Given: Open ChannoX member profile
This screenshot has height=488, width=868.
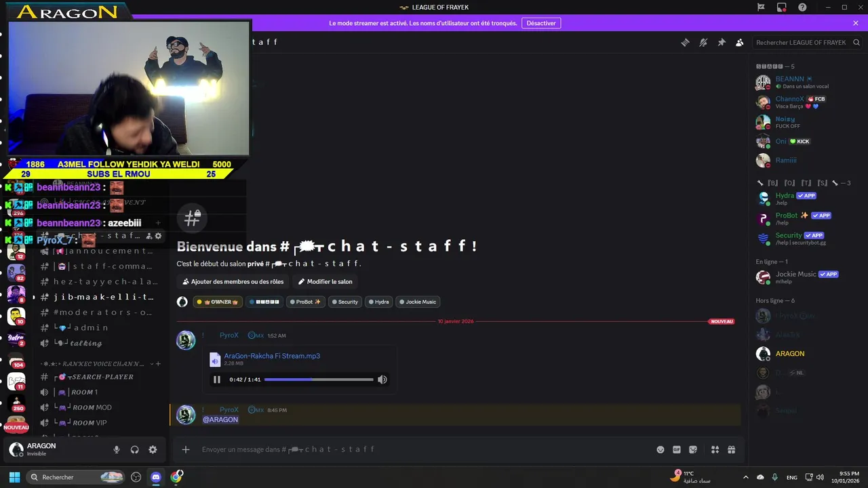Looking at the screenshot, I should 807,102.
